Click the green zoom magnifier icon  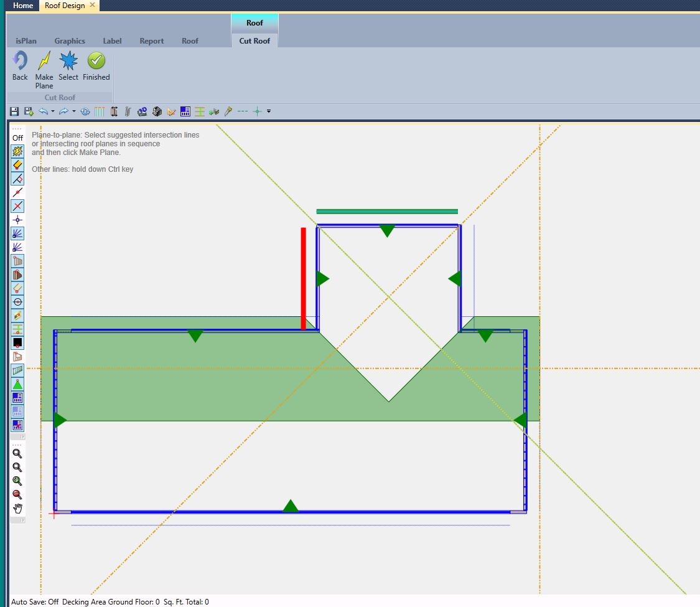17,481
